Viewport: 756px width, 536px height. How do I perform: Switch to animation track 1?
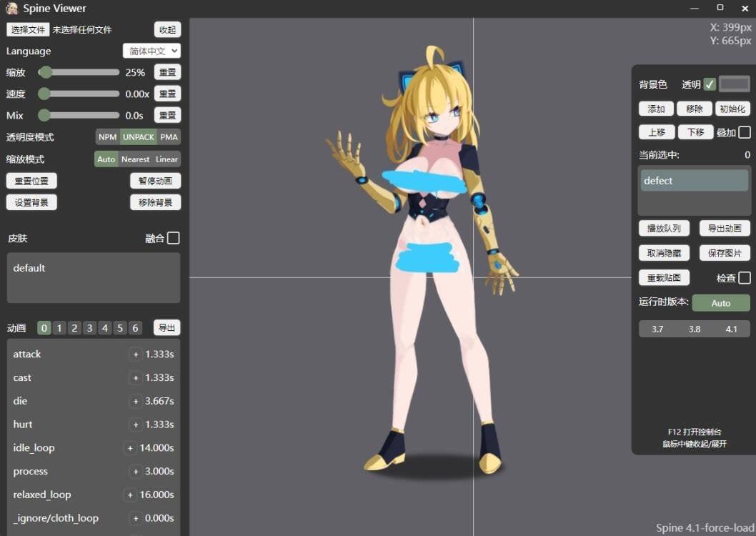(x=59, y=328)
